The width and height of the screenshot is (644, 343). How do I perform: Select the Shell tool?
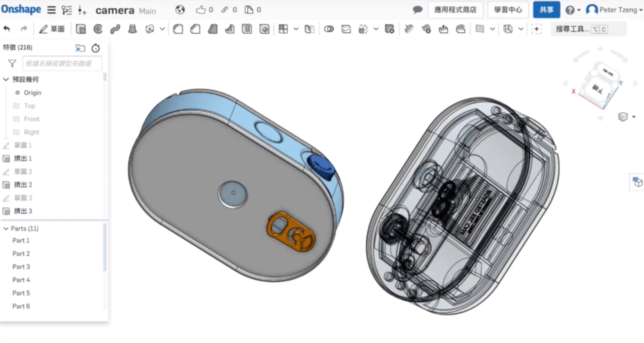(x=247, y=29)
